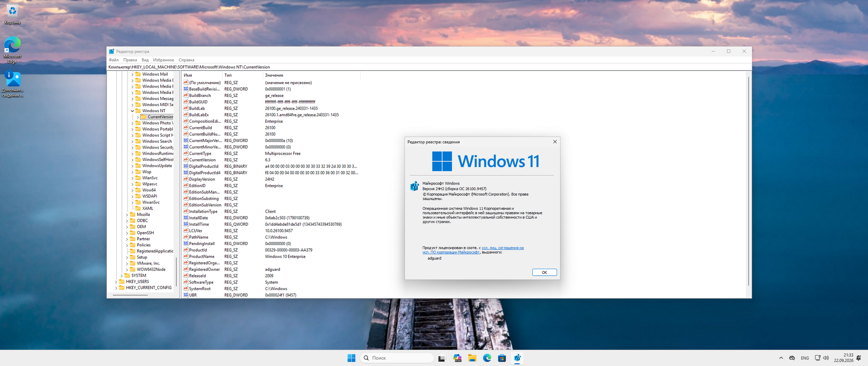Viewport: 868px width, 366px height.
Task: Select the BuildLabEx value row
Action: 271,115
